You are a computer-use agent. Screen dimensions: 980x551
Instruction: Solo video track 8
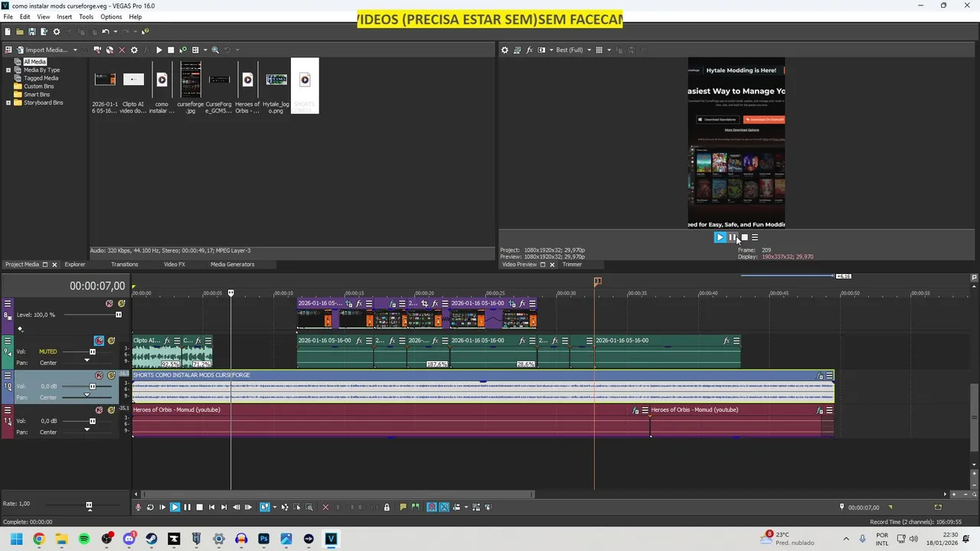point(121,304)
